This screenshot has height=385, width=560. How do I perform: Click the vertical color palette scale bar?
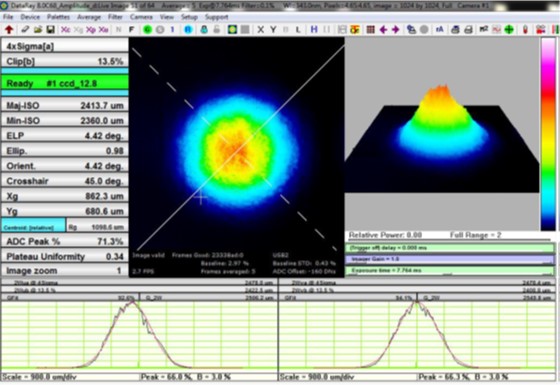tap(548, 134)
